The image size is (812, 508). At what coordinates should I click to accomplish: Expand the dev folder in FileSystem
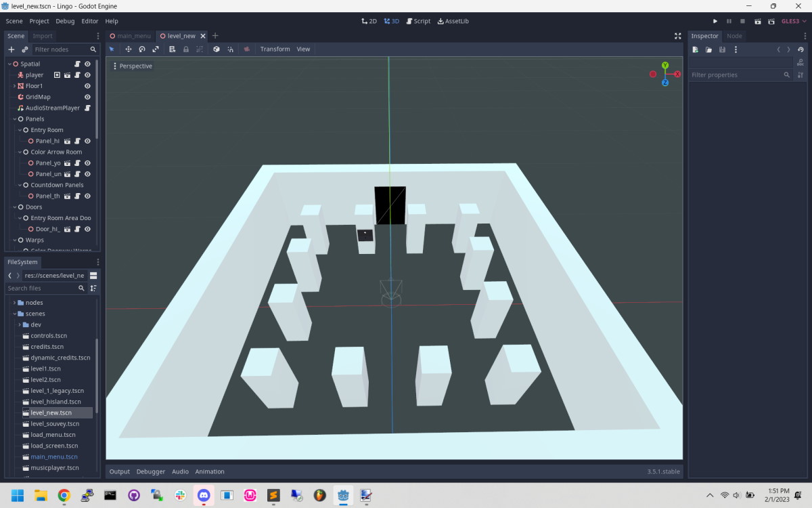click(x=20, y=324)
